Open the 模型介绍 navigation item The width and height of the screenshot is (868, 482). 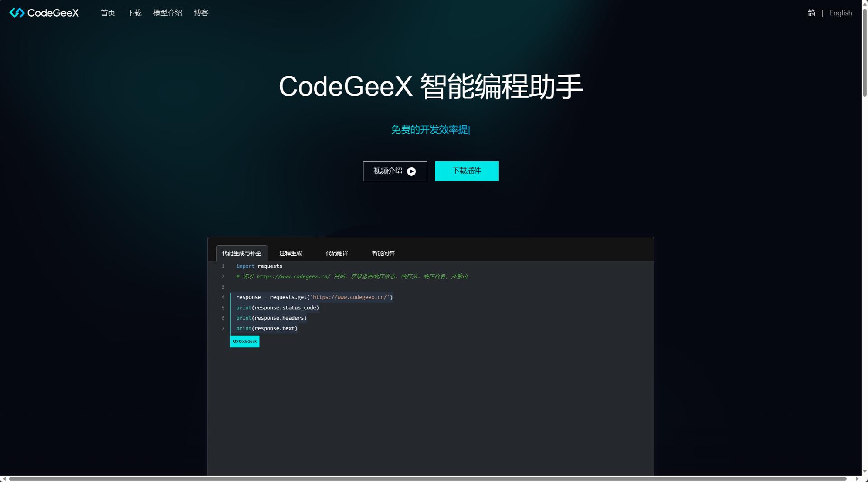click(x=167, y=13)
